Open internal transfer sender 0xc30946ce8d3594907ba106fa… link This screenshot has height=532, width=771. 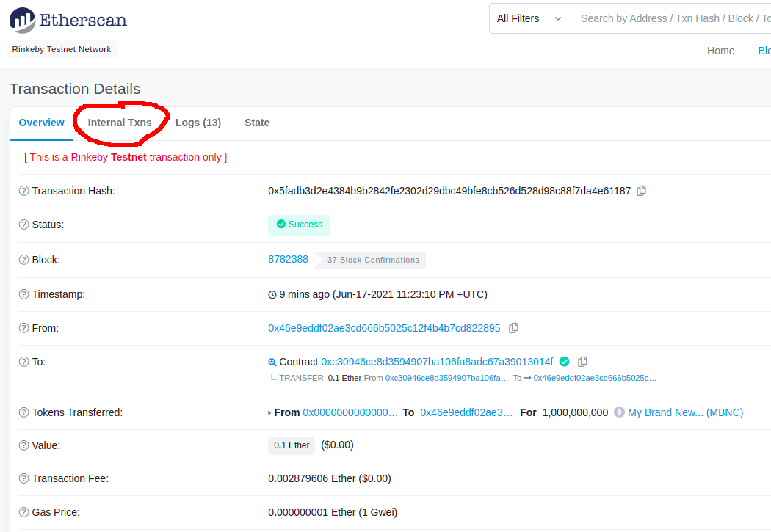(447, 378)
